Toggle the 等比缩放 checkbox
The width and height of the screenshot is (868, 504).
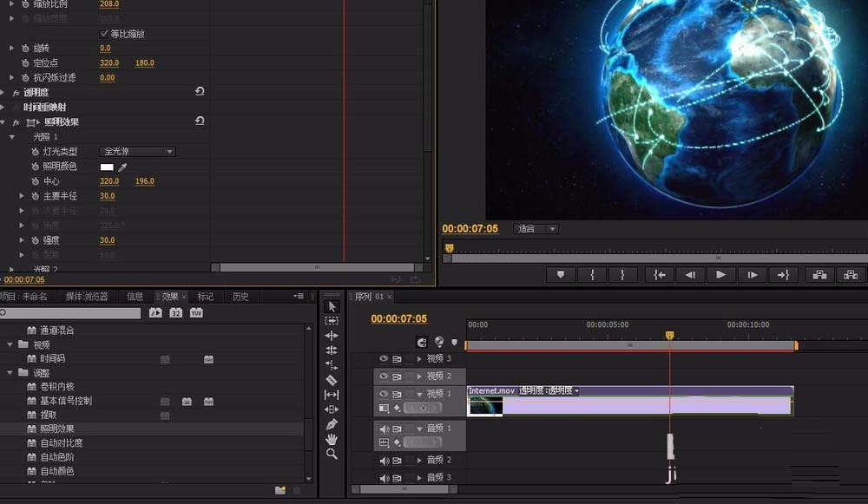point(103,34)
